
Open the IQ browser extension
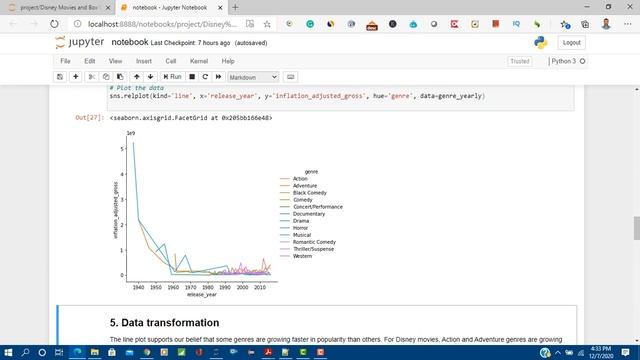click(516, 24)
